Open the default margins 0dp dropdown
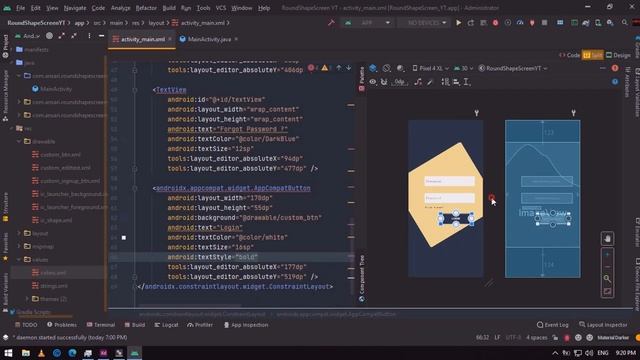The width and height of the screenshot is (640, 360). (399, 82)
